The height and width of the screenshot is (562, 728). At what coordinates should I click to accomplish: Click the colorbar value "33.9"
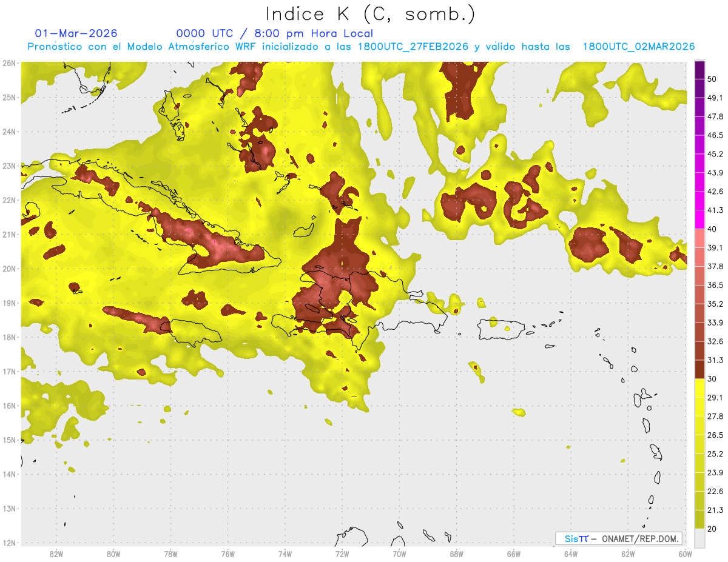715,323
